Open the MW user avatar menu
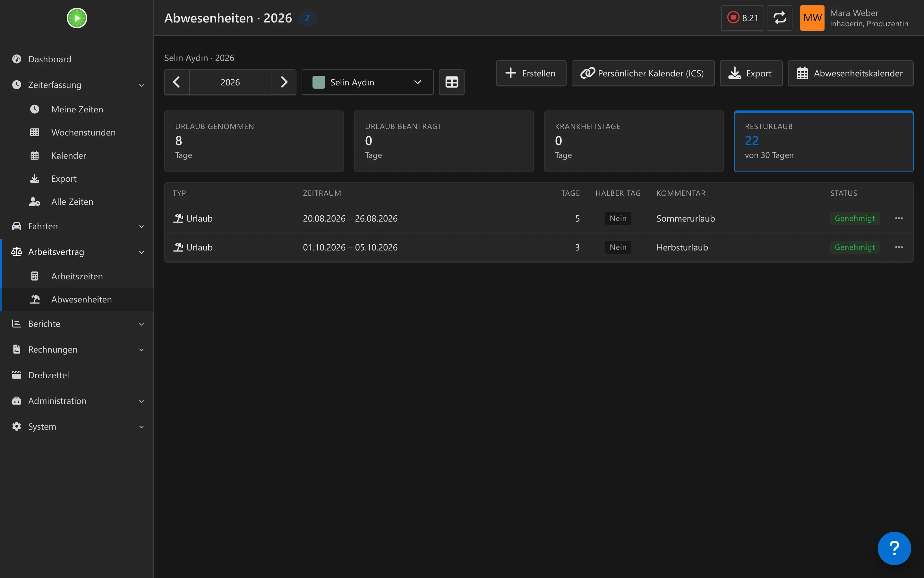This screenshot has height=578, width=924. click(x=812, y=18)
